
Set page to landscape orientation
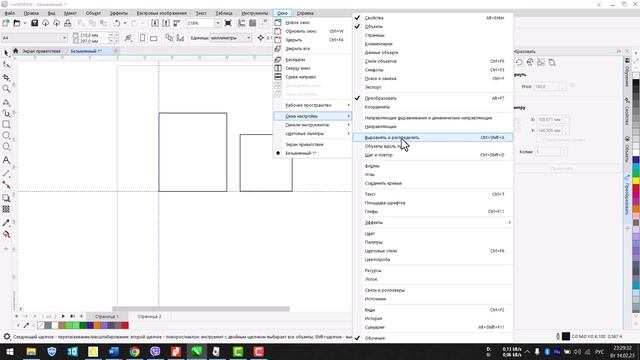tap(153, 38)
